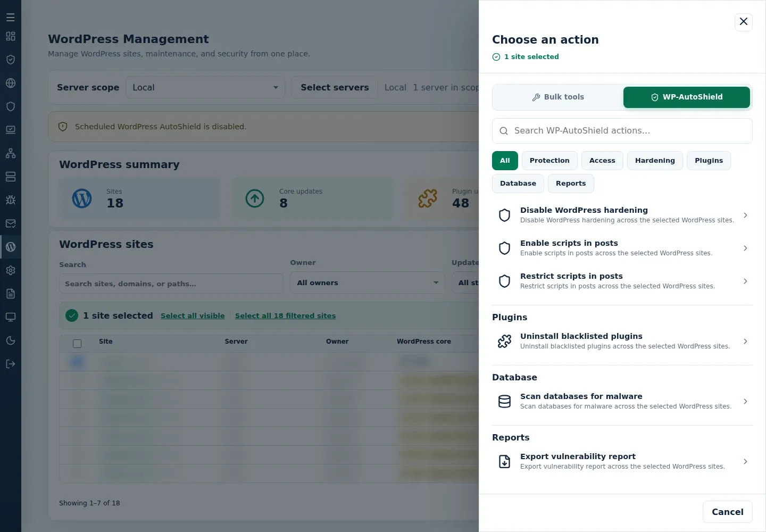Click the network nodes sidebar icon

click(11, 153)
